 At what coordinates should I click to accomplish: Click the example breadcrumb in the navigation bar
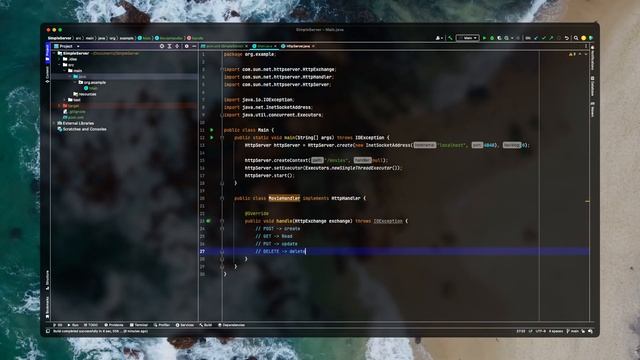[x=127, y=38]
